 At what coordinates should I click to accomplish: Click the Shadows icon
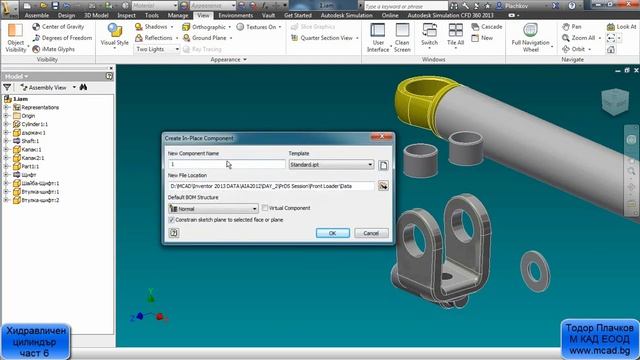point(139,27)
